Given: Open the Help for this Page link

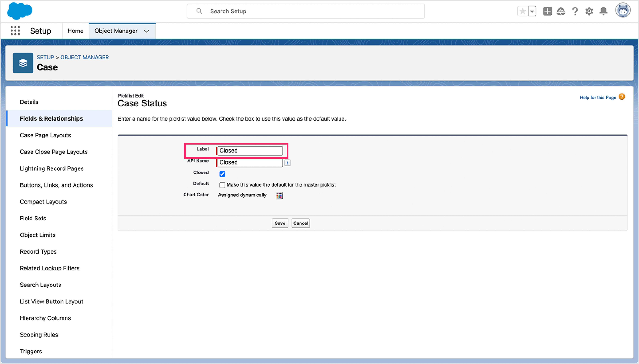Looking at the screenshot, I should click(x=598, y=98).
